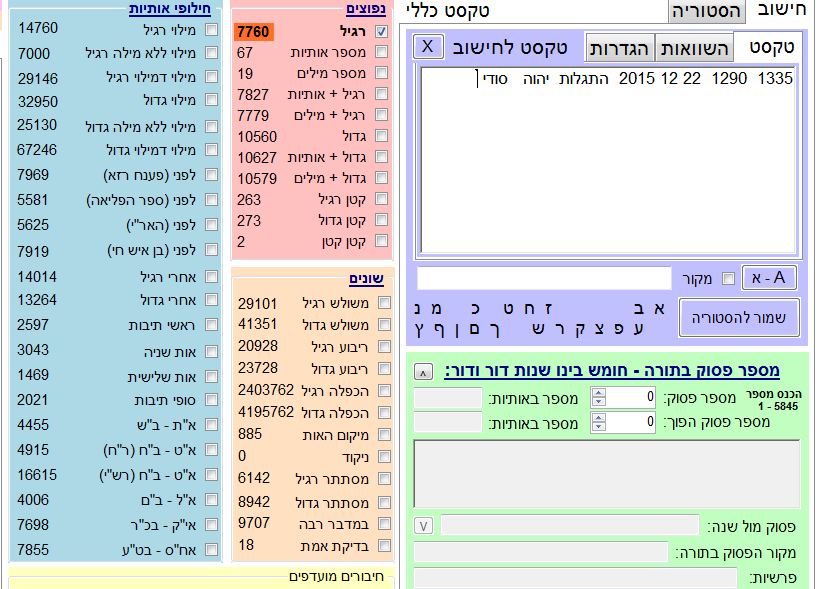This screenshot has width=819, height=589.
Task: Enable the מספר אותיות checkbox
Action: [x=381, y=52]
